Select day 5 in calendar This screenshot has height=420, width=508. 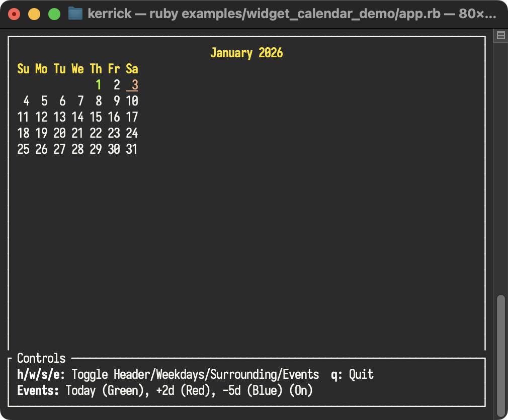44,101
